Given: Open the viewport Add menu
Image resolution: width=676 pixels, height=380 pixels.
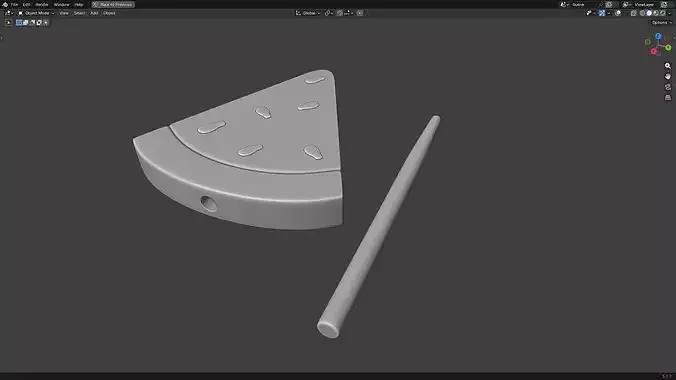Looking at the screenshot, I should [94, 13].
